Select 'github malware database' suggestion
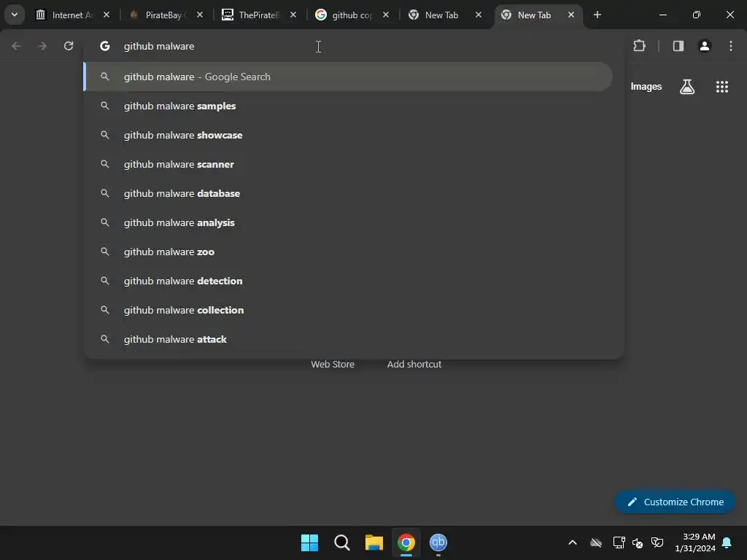The height and width of the screenshot is (560, 747). [x=348, y=193]
